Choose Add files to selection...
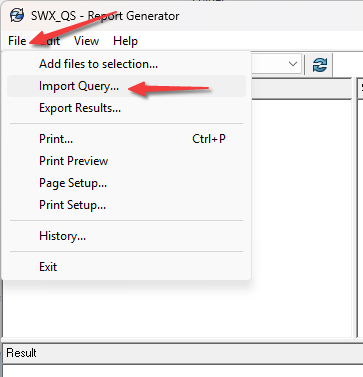This screenshot has height=377, width=363. pos(126,64)
